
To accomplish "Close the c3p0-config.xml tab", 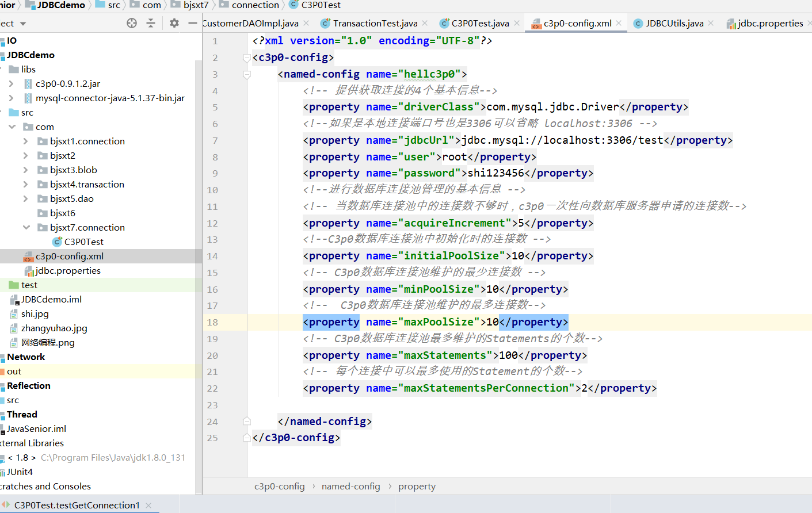I will (619, 23).
